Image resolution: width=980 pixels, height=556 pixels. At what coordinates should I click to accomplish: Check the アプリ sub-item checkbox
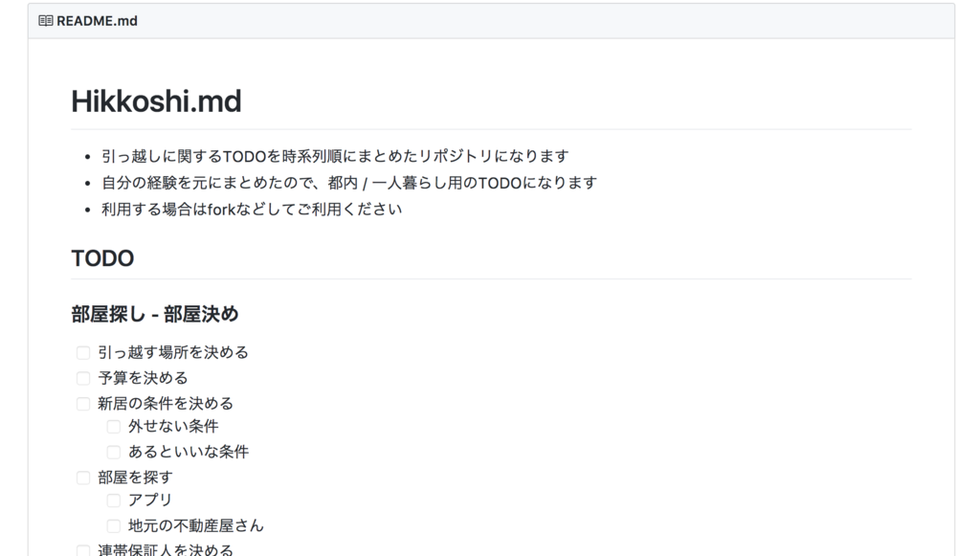[113, 500]
